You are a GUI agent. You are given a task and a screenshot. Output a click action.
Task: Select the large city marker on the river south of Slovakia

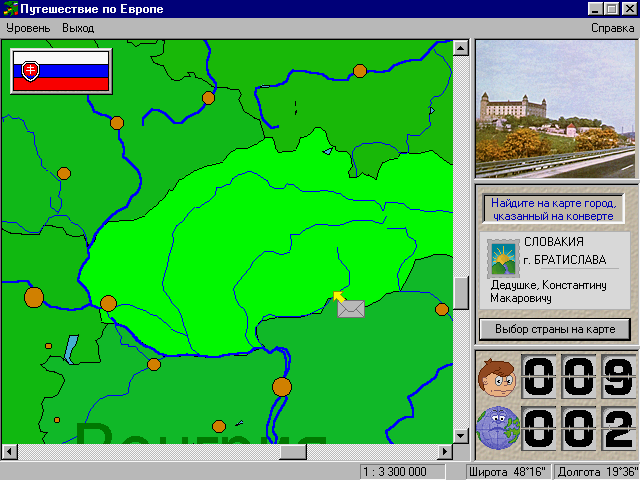point(282,387)
